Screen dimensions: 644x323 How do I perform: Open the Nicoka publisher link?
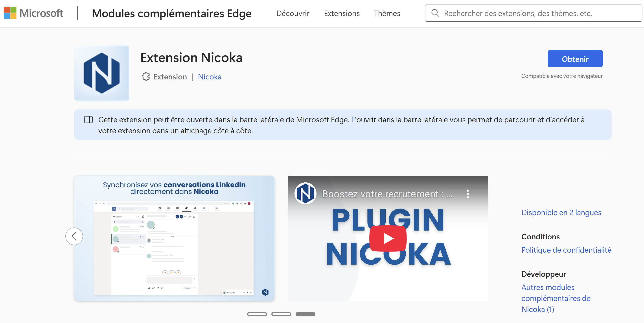tap(210, 77)
